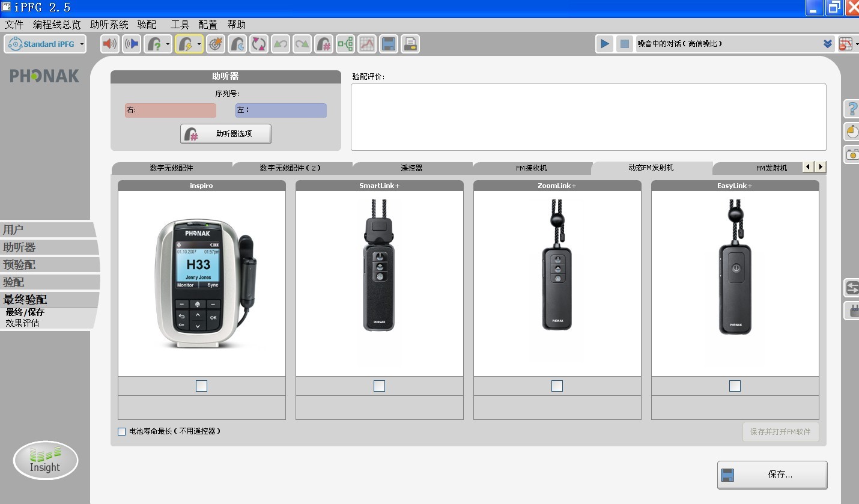Click the 助听器选项 button
Image resolution: width=859 pixels, height=504 pixels.
coord(226,134)
